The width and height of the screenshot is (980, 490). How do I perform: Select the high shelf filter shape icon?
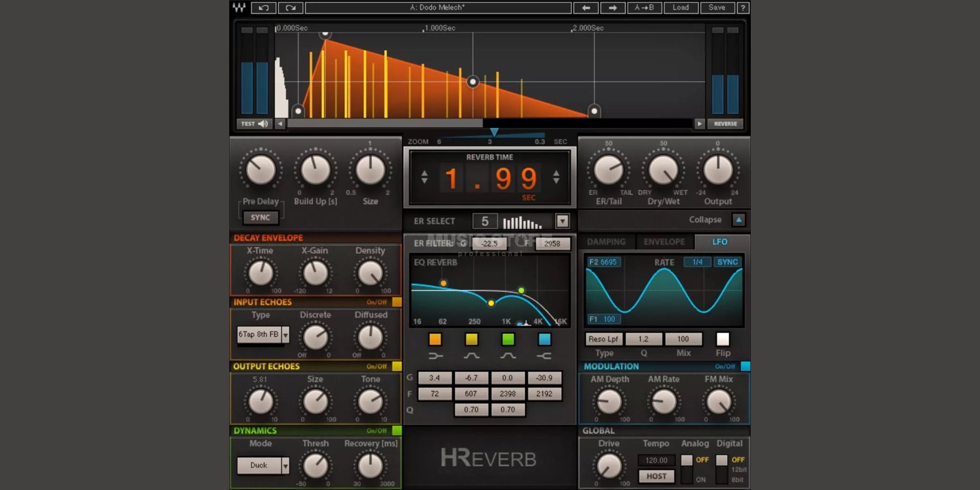point(544,356)
